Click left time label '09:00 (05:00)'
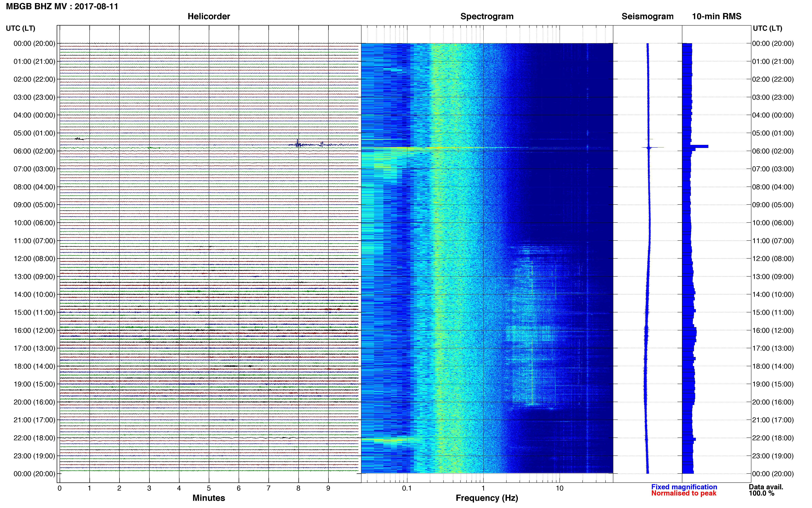 click(34, 205)
